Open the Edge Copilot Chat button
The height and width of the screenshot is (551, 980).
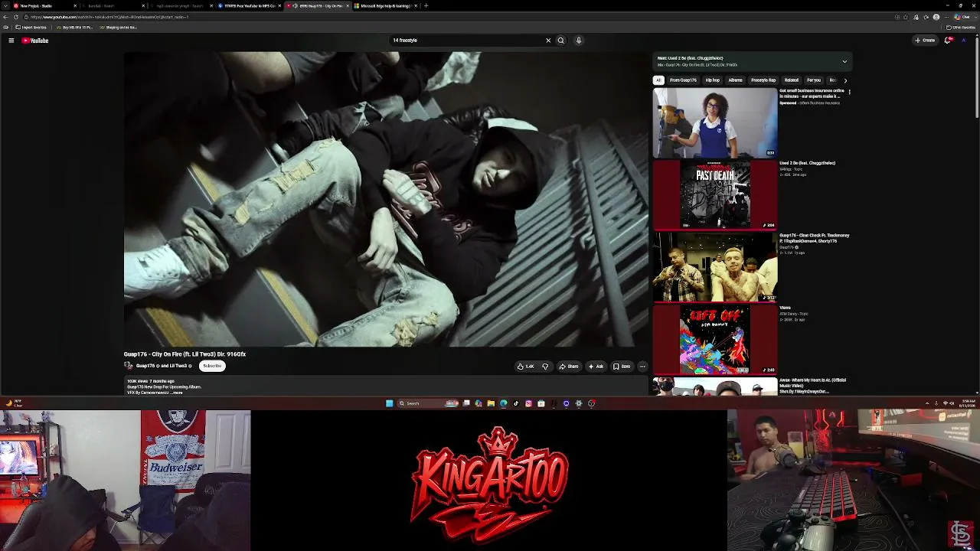[x=961, y=17]
